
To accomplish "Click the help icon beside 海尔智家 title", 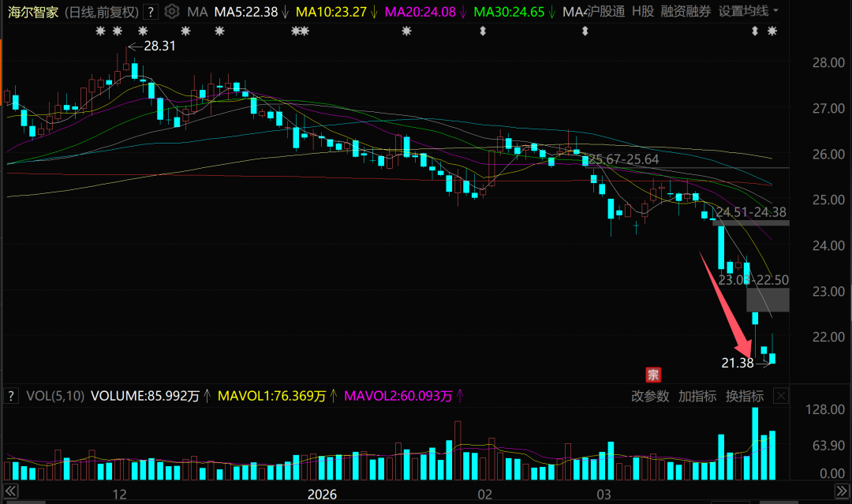I will coord(151,12).
